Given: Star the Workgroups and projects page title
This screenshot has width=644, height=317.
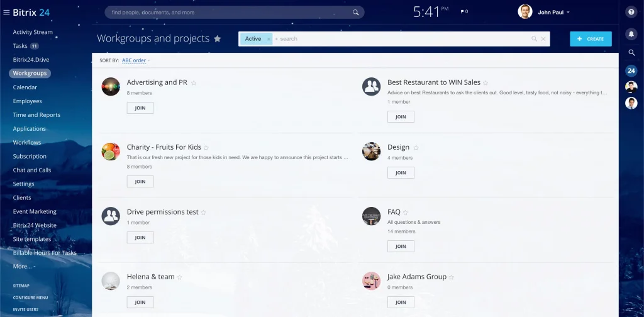Looking at the screenshot, I should [218, 39].
